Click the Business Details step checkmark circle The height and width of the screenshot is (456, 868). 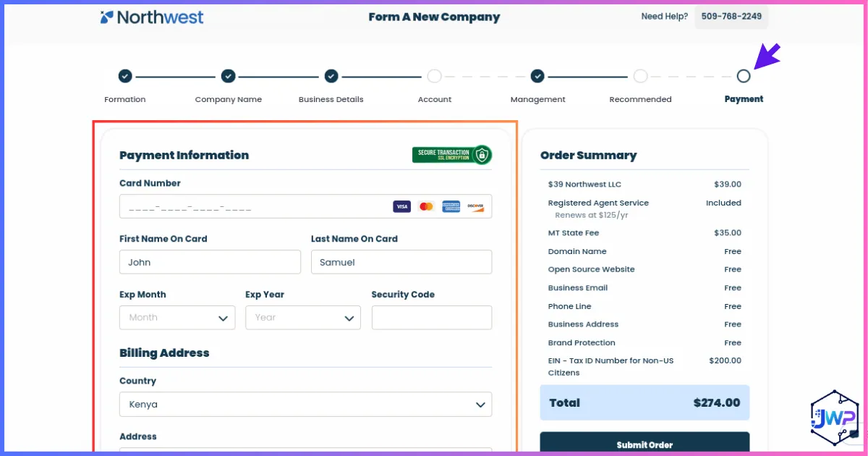pos(331,76)
